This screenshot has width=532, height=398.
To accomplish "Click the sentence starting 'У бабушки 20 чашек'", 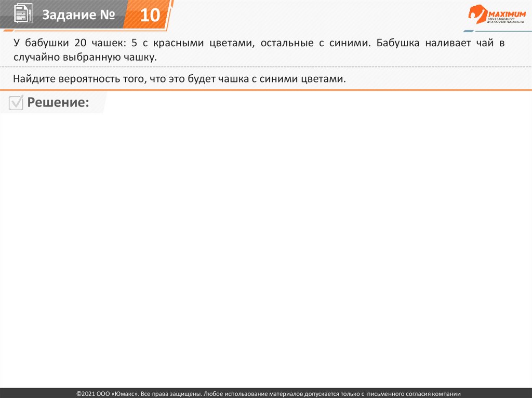I will (259, 50).
